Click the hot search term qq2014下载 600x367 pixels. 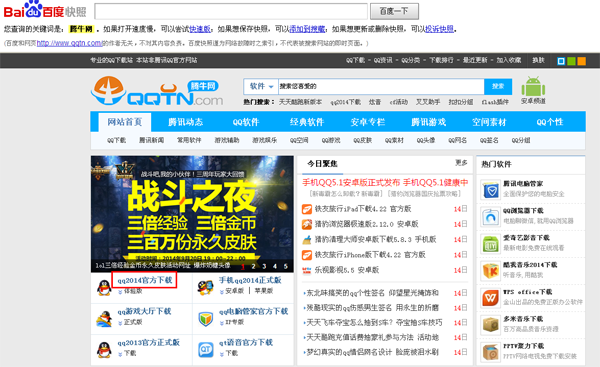346,102
